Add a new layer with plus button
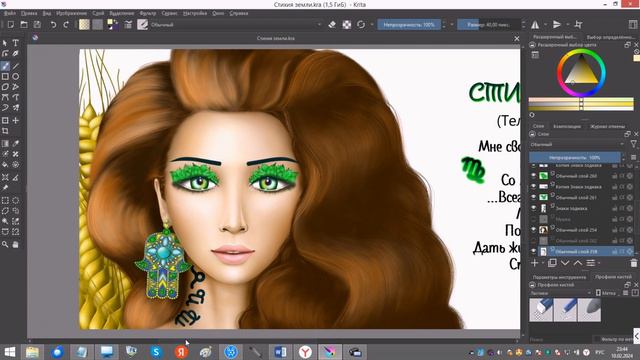 click(534, 263)
